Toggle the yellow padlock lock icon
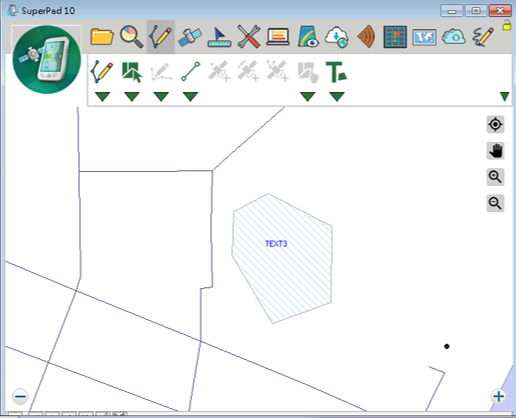Viewport: 516px width, 418px height. click(507, 25)
